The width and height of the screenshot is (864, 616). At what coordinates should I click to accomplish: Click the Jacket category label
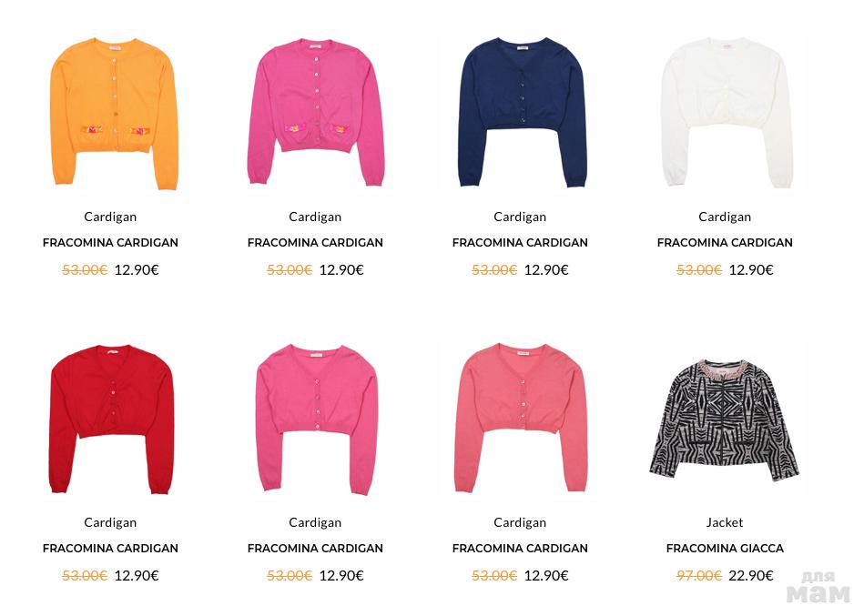tap(725, 522)
